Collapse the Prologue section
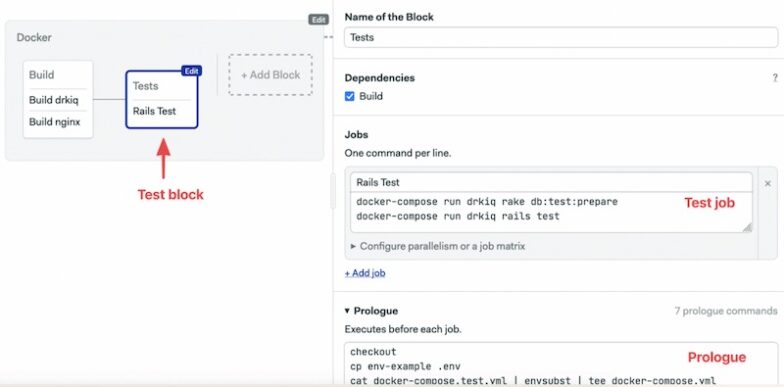784x387 pixels. point(348,311)
